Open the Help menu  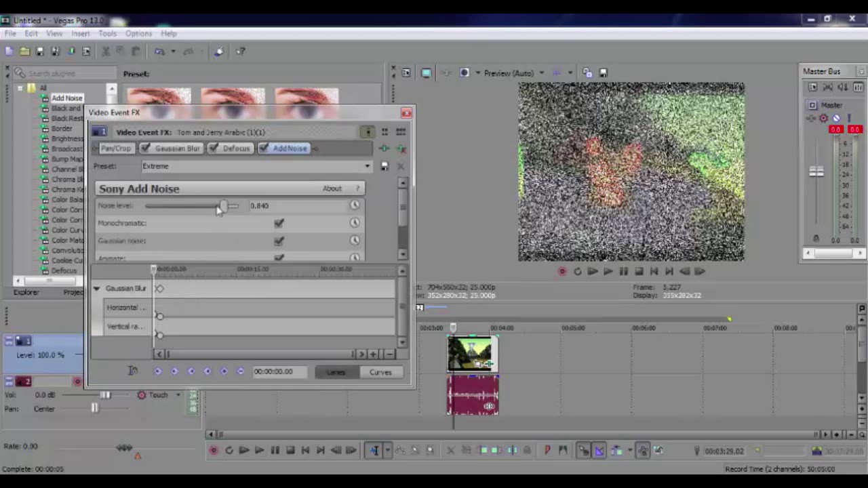tap(168, 33)
